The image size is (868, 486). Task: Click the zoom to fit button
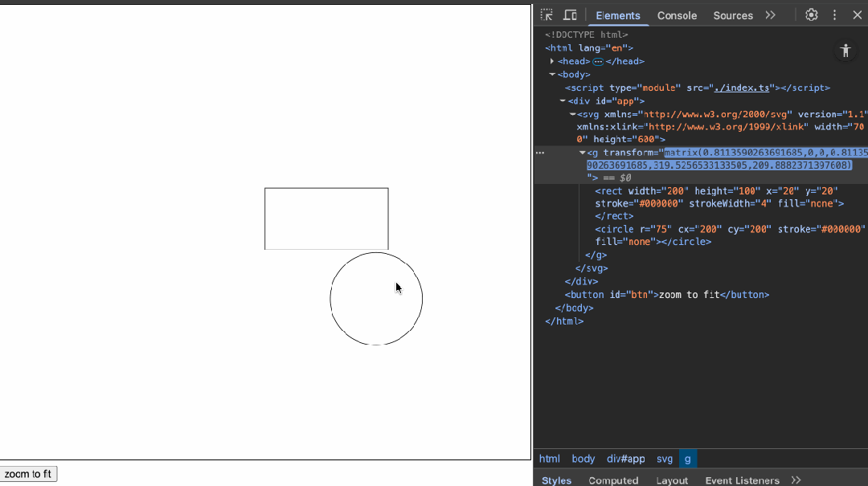tap(28, 474)
